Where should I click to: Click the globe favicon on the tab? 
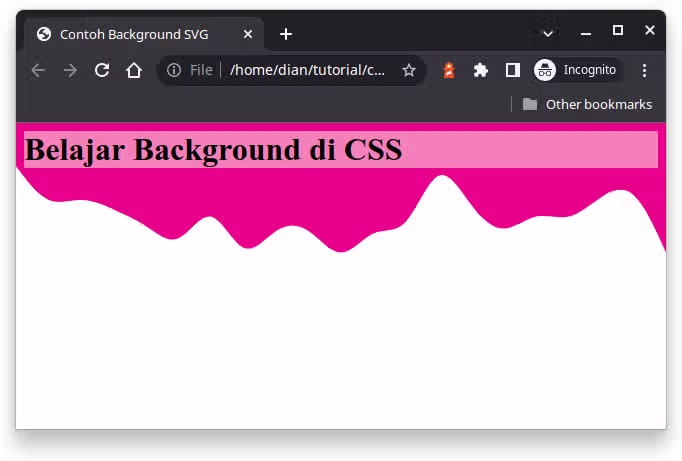tap(44, 34)
